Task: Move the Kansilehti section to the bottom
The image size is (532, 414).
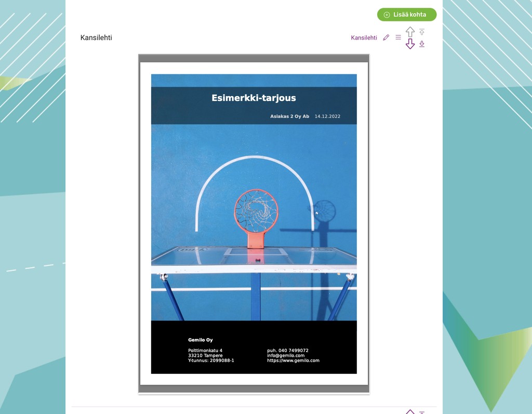Action: [x=422, y=44]
